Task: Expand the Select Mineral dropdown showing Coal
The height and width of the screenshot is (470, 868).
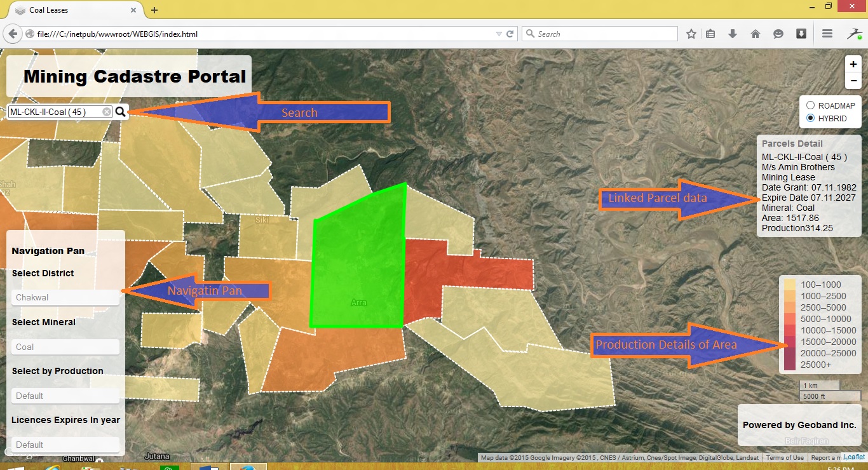Action: click(65, 347)
